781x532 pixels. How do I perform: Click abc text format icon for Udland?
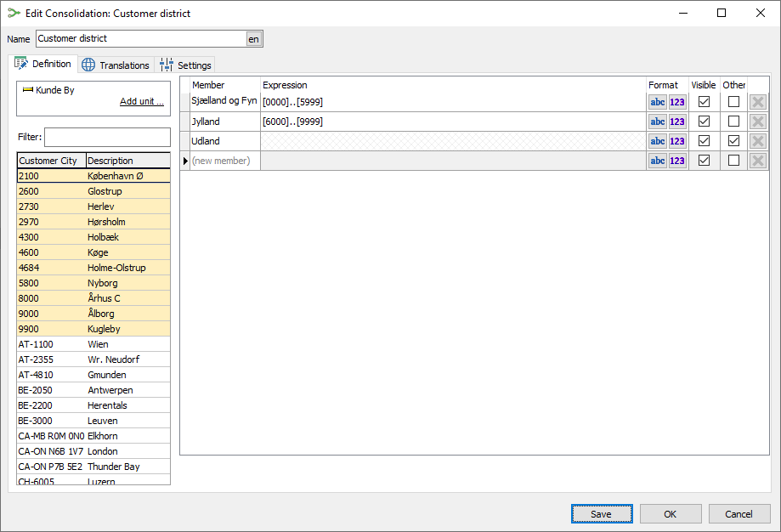(x=658, y=141)
